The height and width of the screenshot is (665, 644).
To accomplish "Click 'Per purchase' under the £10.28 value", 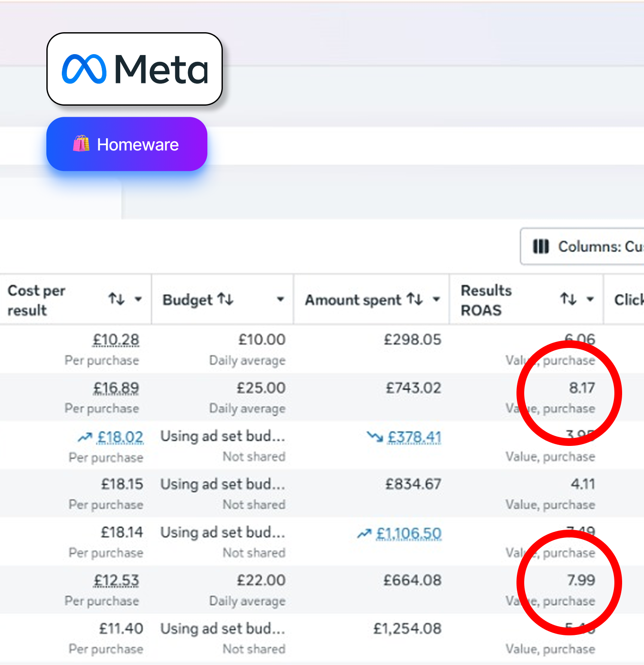I will coord(102,361).
